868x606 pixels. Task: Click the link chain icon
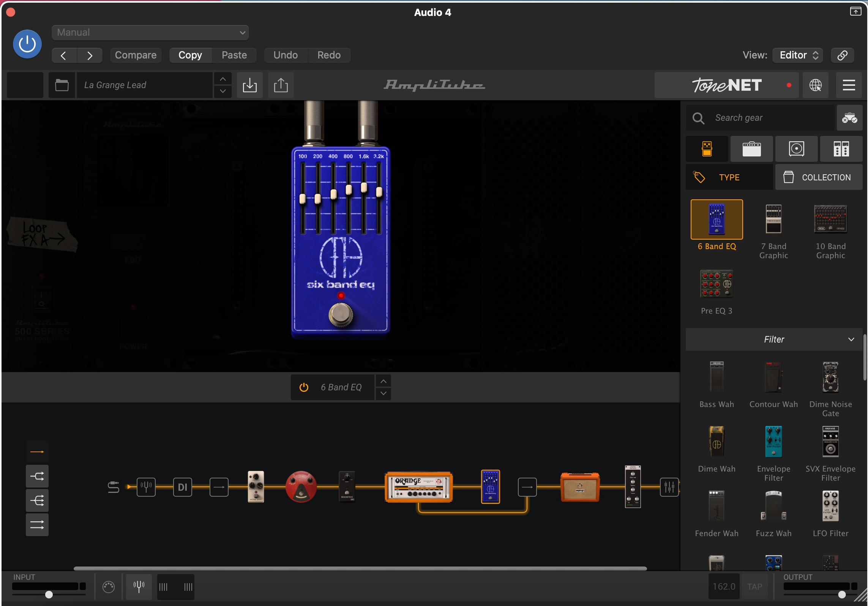tap(842, 55)
